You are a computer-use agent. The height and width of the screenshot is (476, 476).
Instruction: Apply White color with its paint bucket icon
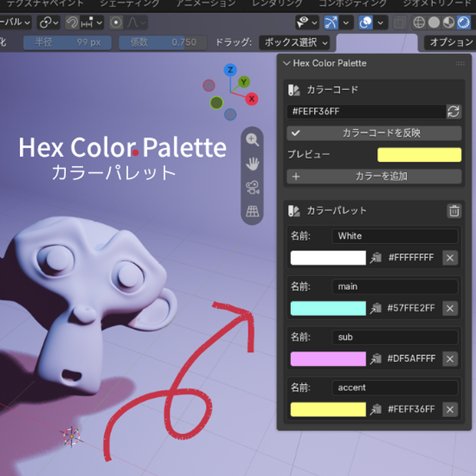click(x=376, y=258)
